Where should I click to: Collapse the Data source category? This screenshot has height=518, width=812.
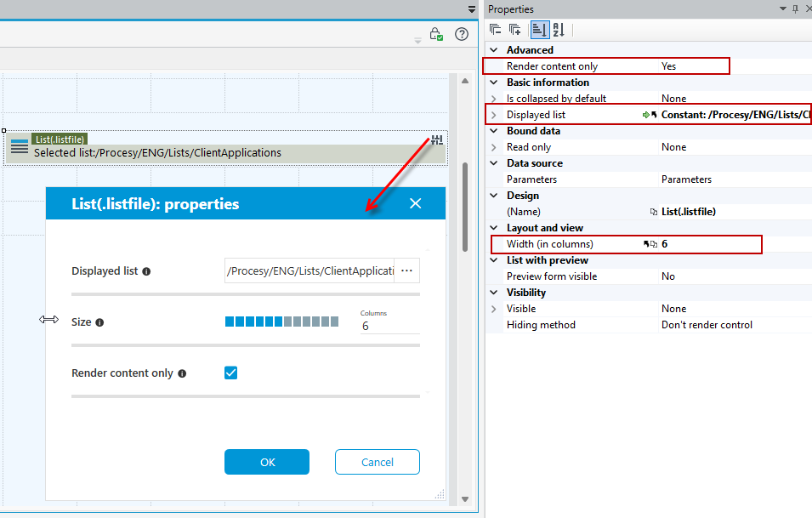(494, 163)
